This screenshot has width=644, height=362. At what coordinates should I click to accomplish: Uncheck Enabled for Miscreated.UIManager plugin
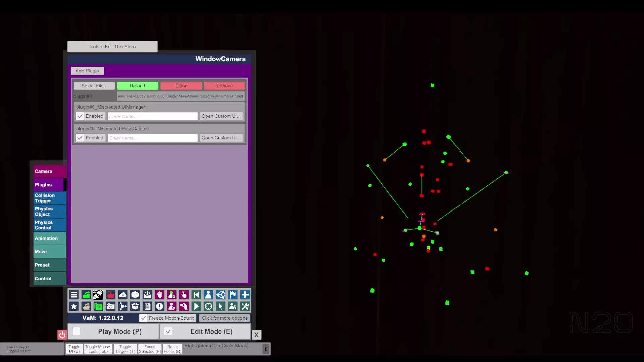(x=80, y=116)
